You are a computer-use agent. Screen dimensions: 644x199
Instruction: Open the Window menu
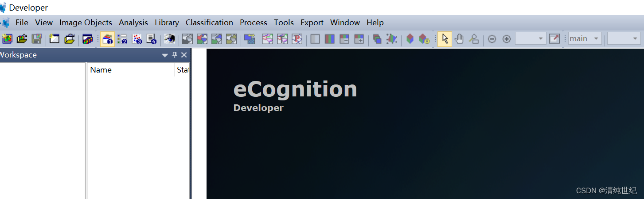(x=345, y=23)
